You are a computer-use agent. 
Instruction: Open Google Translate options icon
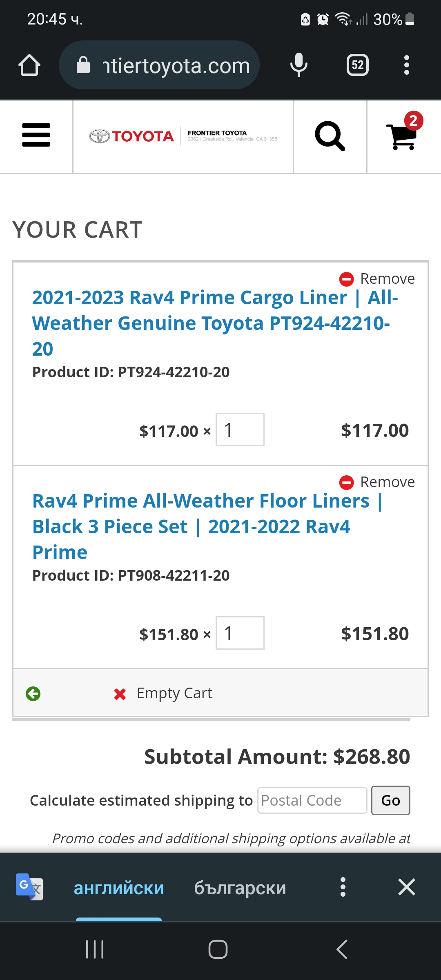pos(342,887)
